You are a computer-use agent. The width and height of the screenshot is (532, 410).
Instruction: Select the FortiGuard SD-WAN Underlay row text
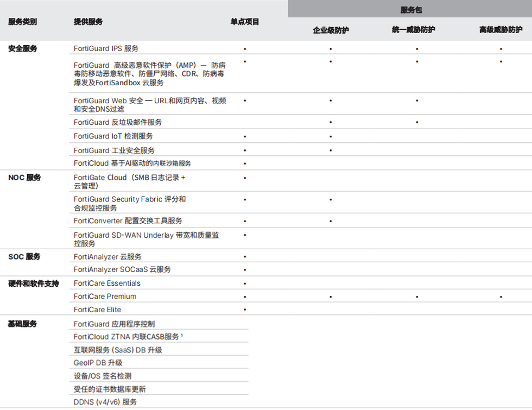click(x=146, y=239)
